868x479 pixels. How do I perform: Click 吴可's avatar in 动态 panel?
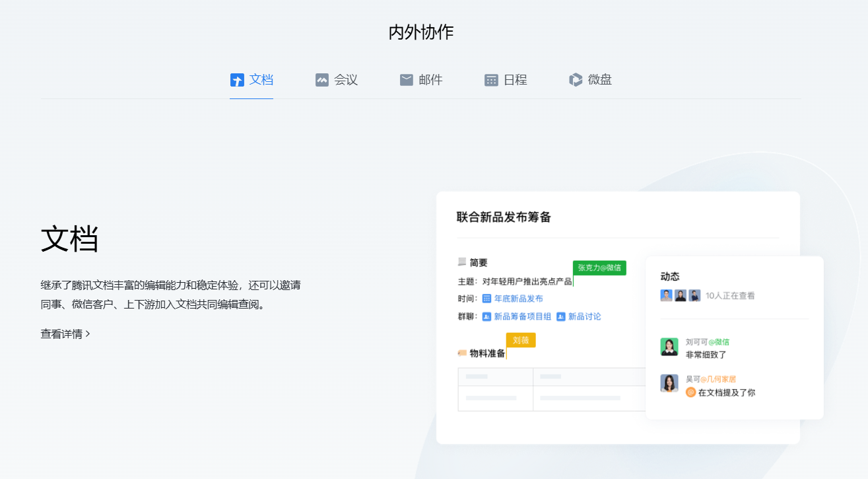click(669, 383)
